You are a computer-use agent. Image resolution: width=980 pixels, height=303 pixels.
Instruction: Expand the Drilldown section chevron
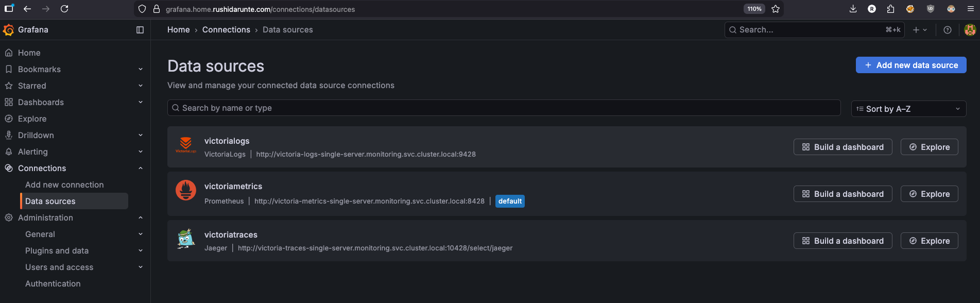[141, 135]
